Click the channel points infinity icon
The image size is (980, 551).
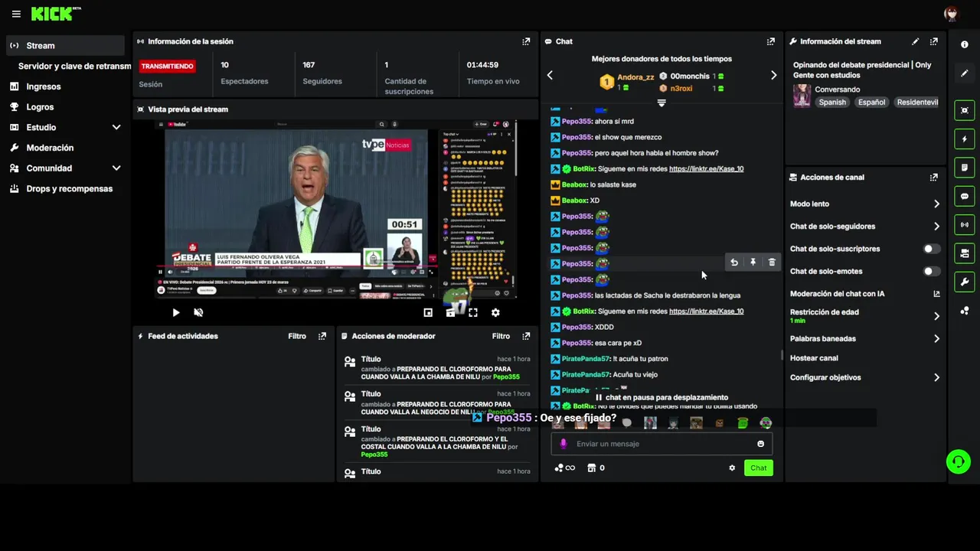[565, 468]
